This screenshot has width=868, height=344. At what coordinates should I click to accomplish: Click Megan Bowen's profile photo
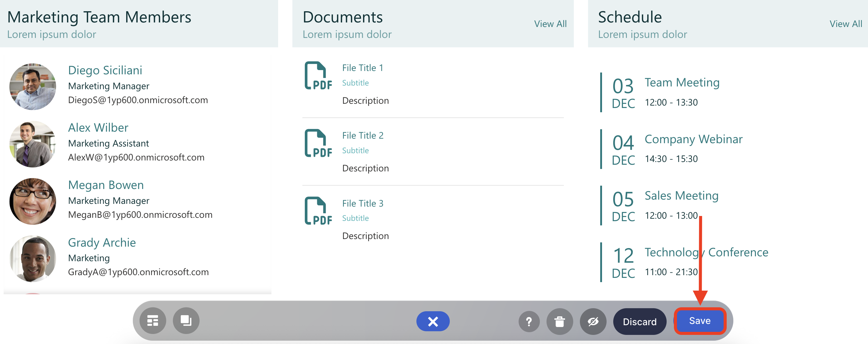33,201
